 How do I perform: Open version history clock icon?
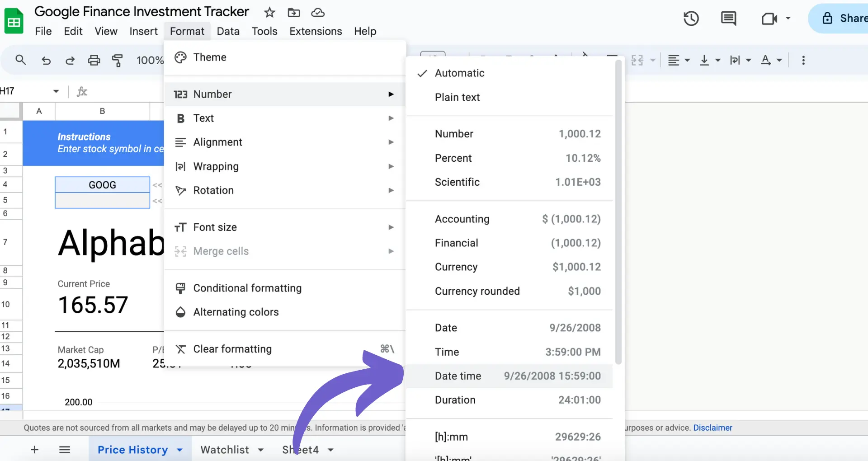691,19
